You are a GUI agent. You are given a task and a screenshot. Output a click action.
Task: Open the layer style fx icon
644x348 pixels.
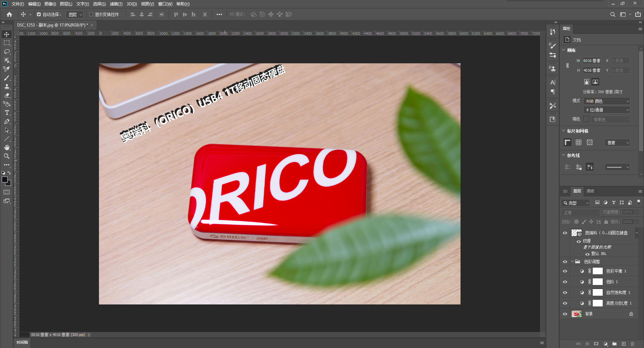587,344
